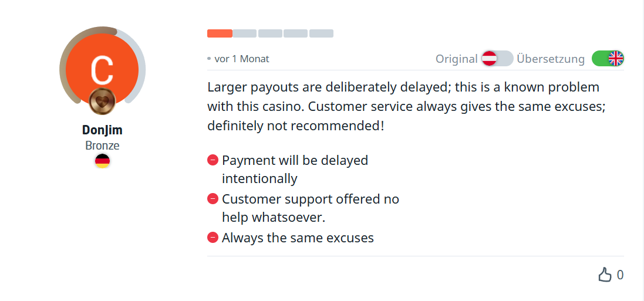The image size is (644, 301).
Task: Click the red minus icon beside 'Payment will be delayed'
Action: 213,160
